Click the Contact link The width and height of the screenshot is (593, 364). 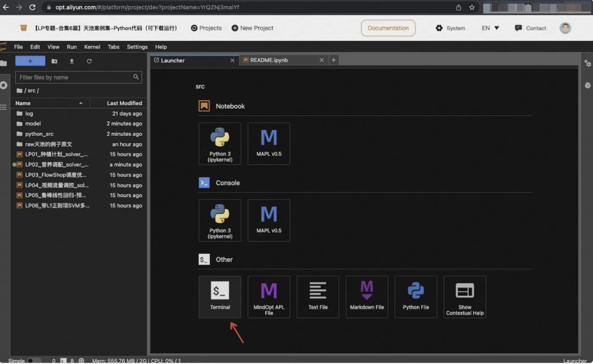[x=530, y=28]
